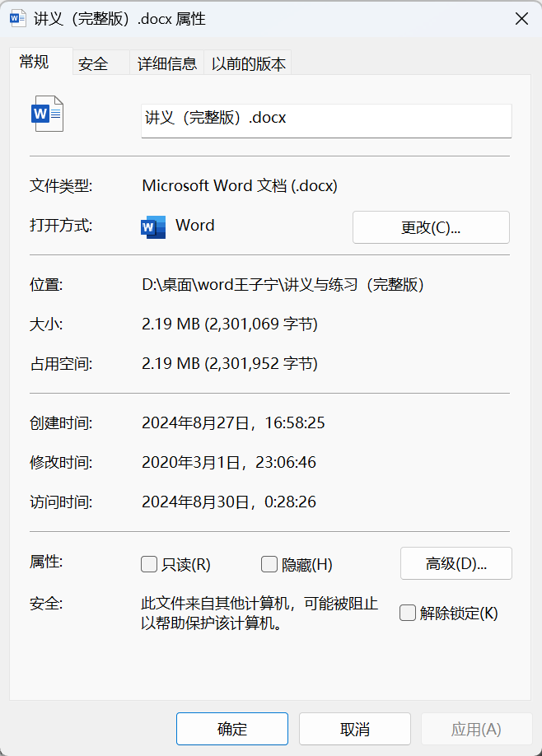The image size is (542, 756).
Task: Click the title text 讲义（完整版）.docx 属性
Action: click(119, 19)
